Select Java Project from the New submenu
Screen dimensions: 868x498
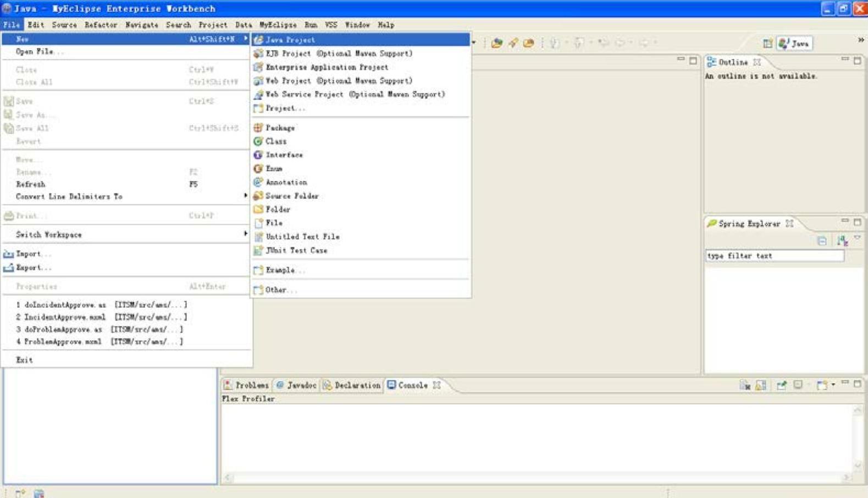361,40
